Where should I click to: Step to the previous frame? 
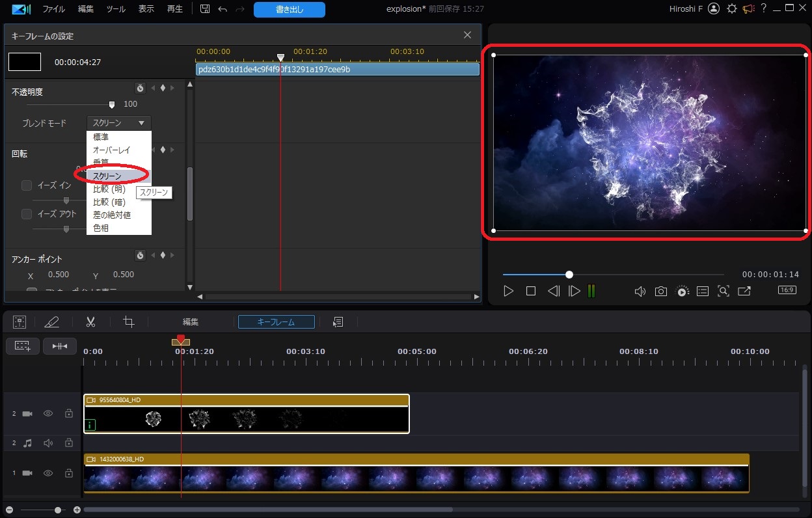[554, 291]
